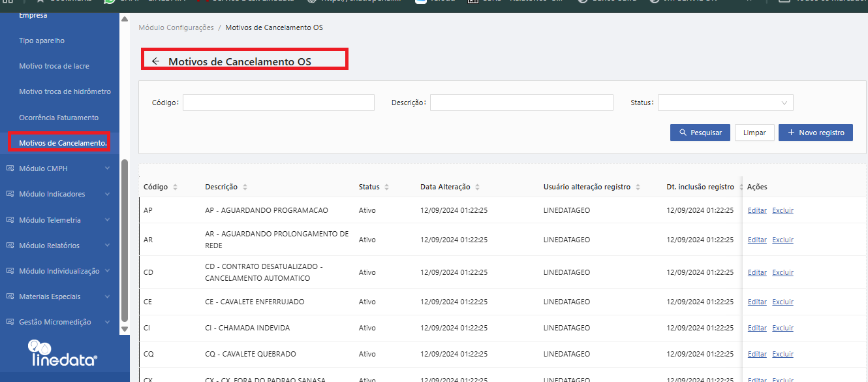Screen dimensions: 868x382
Task: Click Módulo Configurações breadcrumb link
Action: [x=176, y=27]
